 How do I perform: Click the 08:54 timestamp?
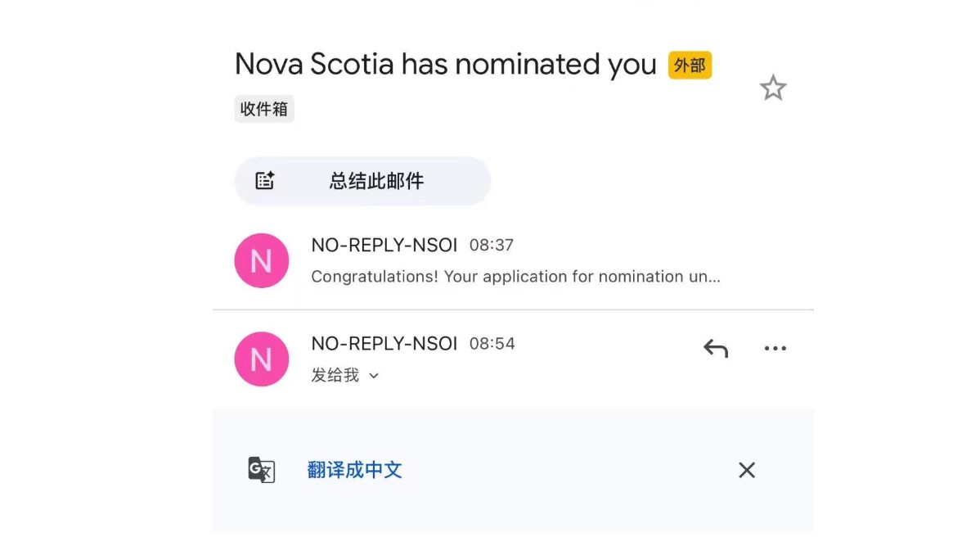point(492,343)
